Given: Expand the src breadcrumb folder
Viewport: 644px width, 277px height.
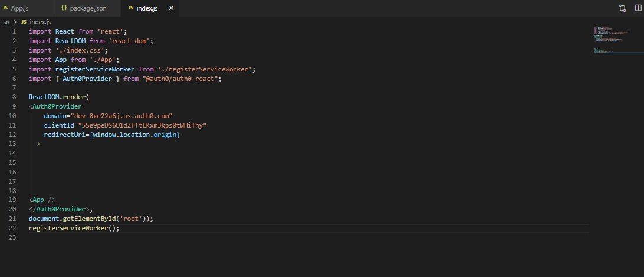Looking at the screenshot, I should pyautogui.click(x=7, y=22).
